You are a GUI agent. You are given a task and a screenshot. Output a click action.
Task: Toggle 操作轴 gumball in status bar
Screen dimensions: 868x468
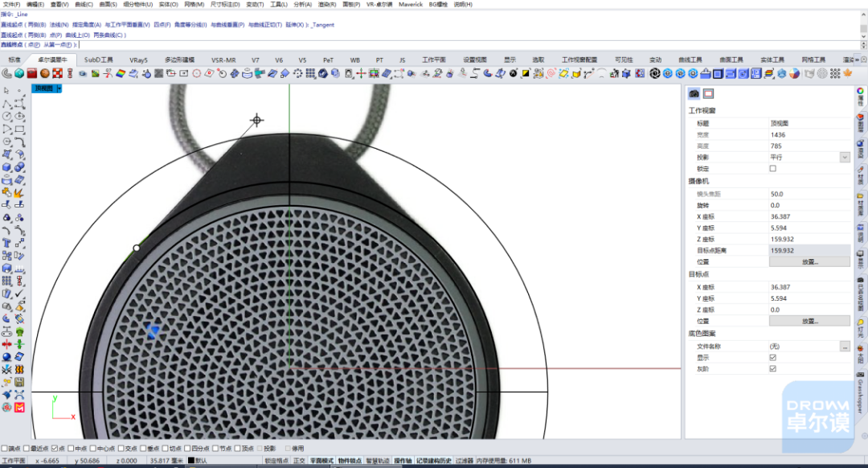(x=403, y=460)
